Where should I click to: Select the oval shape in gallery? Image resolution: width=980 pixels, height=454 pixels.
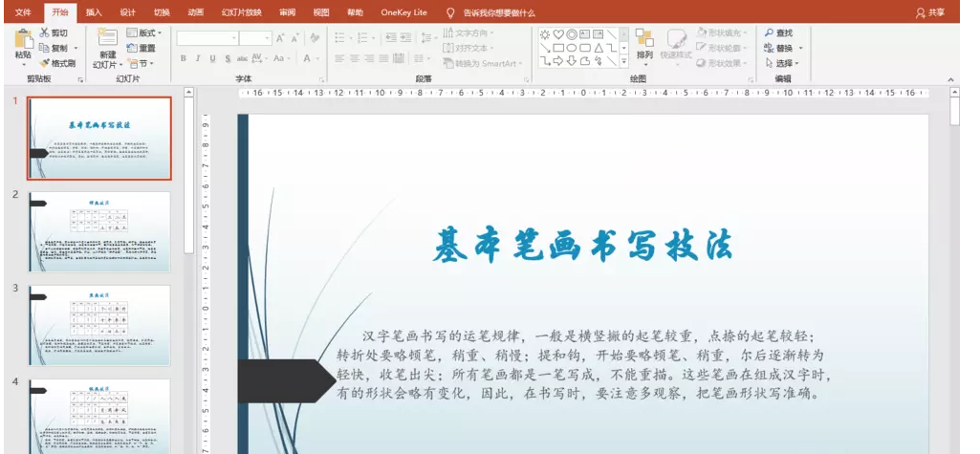tap(572, 48)
